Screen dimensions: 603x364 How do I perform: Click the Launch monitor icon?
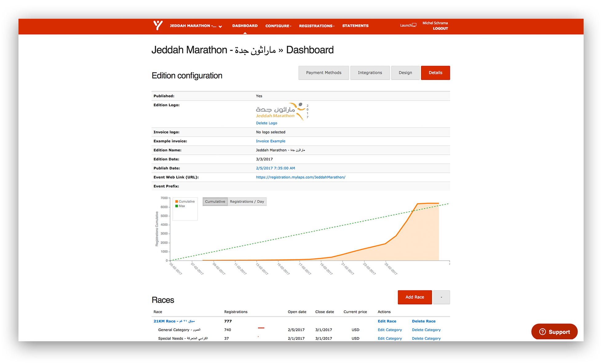[x=414, y=25]
